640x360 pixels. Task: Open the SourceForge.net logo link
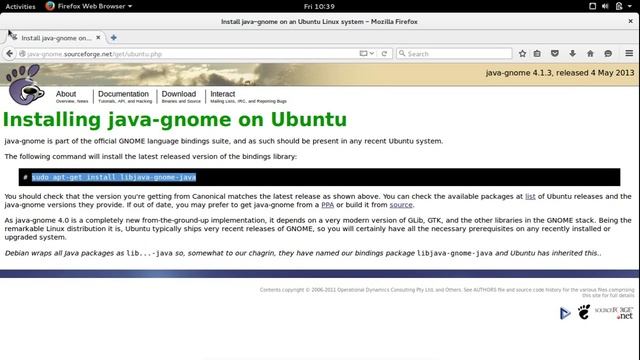[614, 313]
